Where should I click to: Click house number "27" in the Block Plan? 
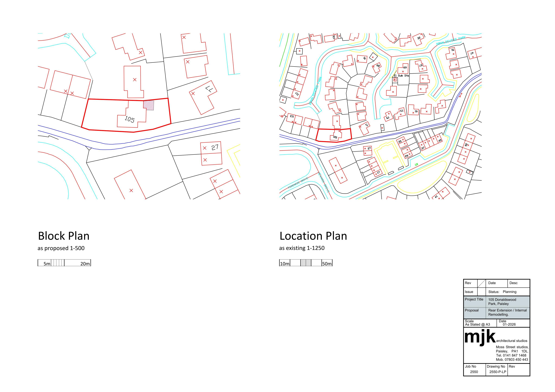tap(215, 147)
